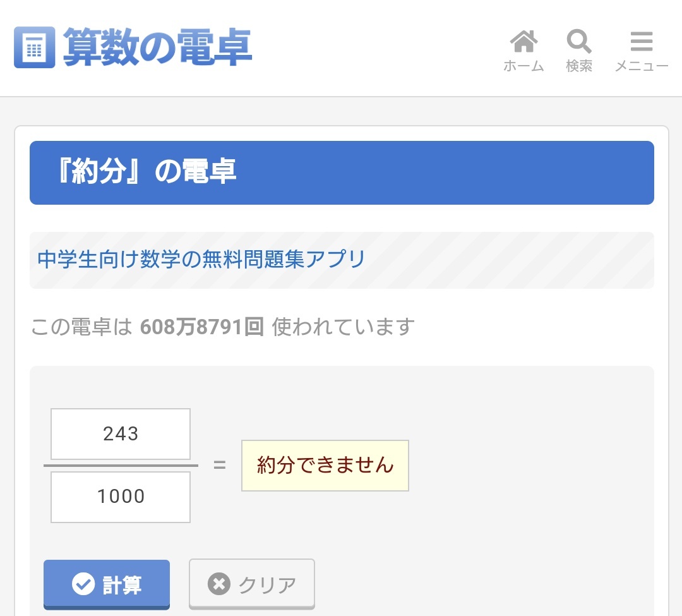Open search with the magnifying glass icon

(x=578, y=42)
